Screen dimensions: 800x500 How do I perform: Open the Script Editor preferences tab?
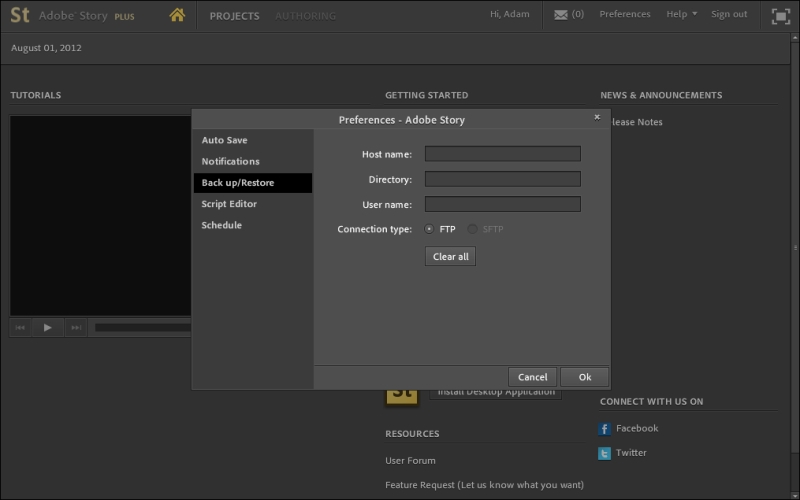[253, 204]
